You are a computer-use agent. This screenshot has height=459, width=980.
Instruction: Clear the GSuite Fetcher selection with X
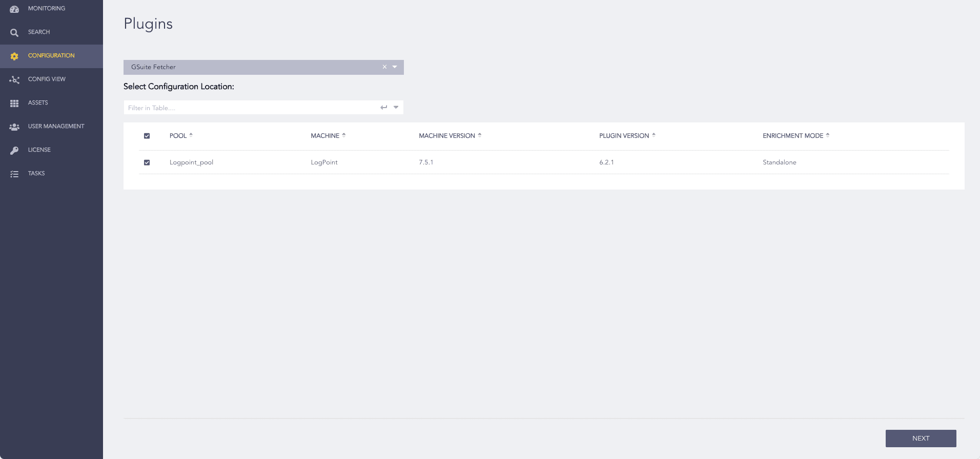tap(384, 67)
